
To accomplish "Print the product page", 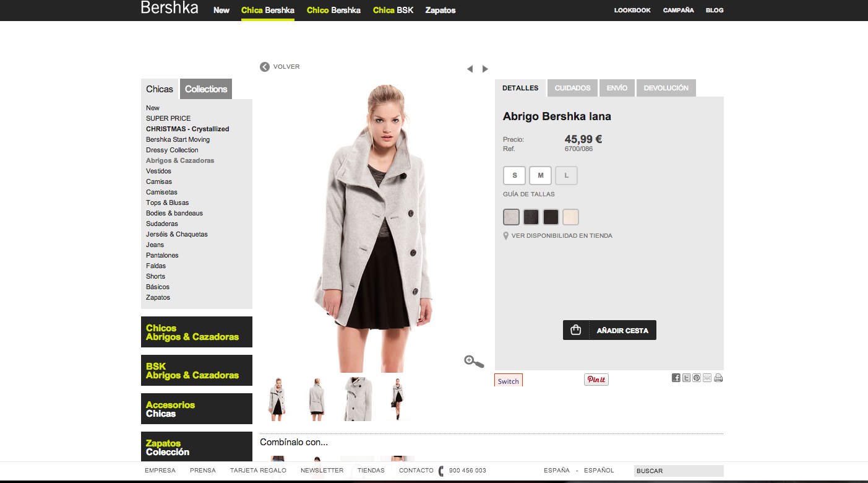I will (x=718, y=378).
